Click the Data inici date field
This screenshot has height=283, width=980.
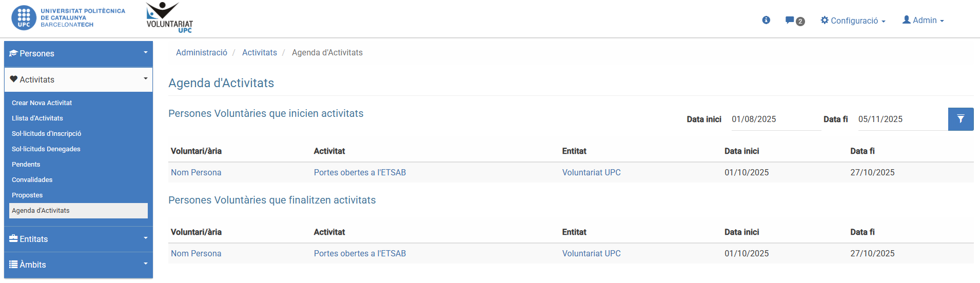coord(775,119)
